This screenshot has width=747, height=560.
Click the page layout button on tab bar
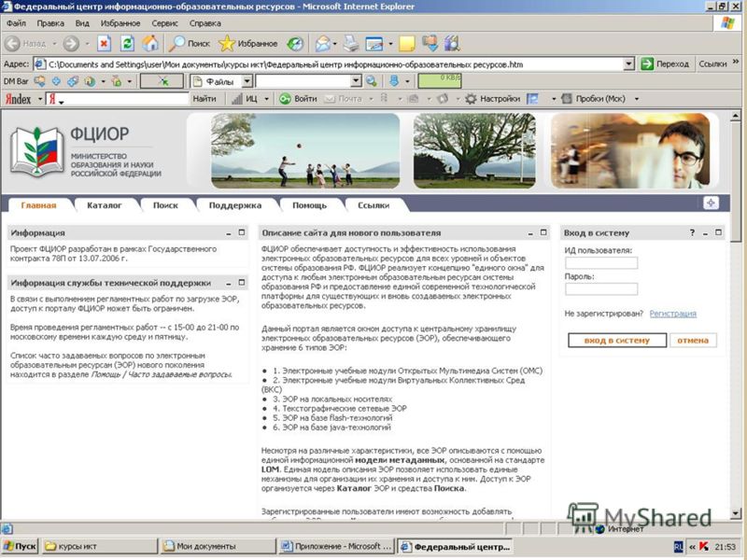pos(711,203)
